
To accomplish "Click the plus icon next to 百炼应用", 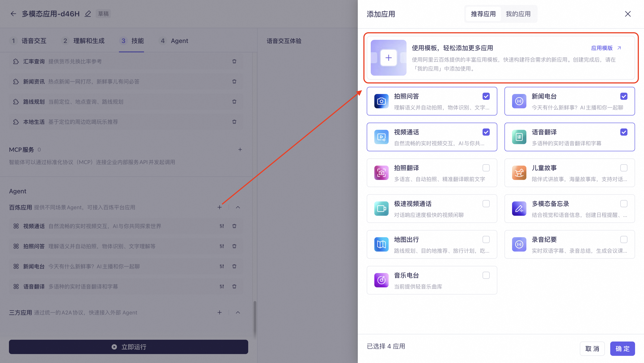I will click(220, 207).
